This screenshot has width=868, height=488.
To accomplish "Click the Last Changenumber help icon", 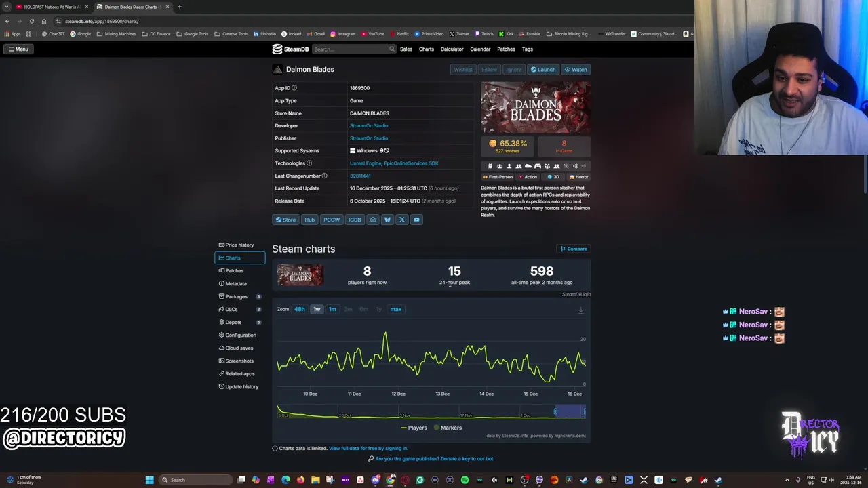I will pos(324,176).
